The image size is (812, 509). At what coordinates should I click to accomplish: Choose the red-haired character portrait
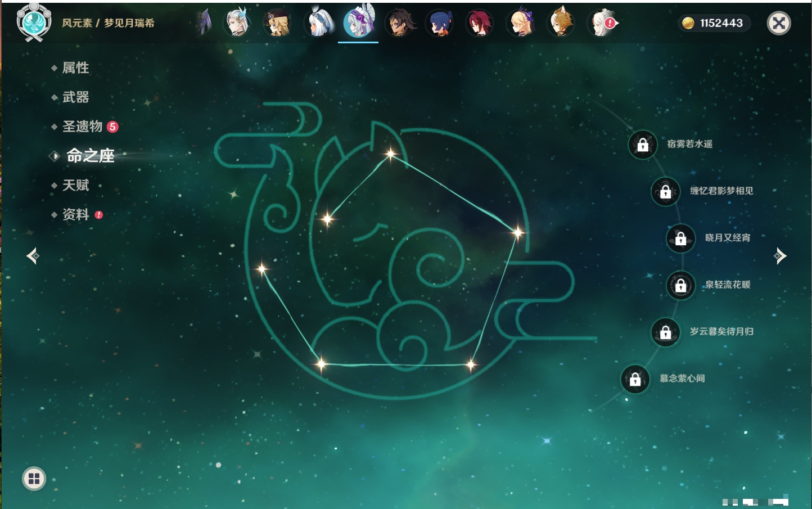480,23
